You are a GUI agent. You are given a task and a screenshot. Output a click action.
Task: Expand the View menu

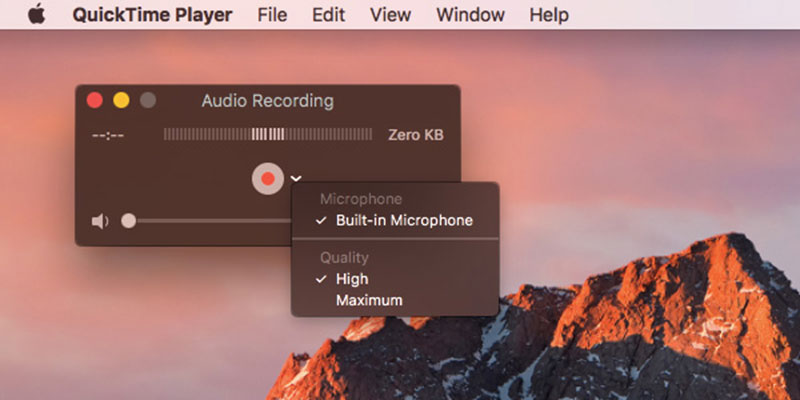click(x=389, y=15)
